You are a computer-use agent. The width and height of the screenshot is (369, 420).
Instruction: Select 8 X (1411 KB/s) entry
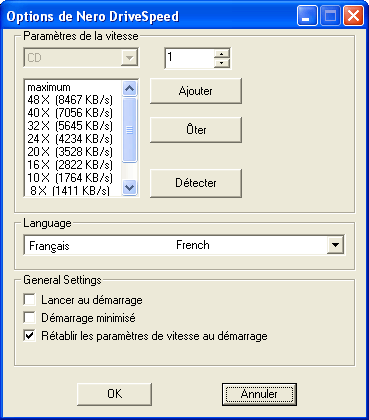point(73,190)
